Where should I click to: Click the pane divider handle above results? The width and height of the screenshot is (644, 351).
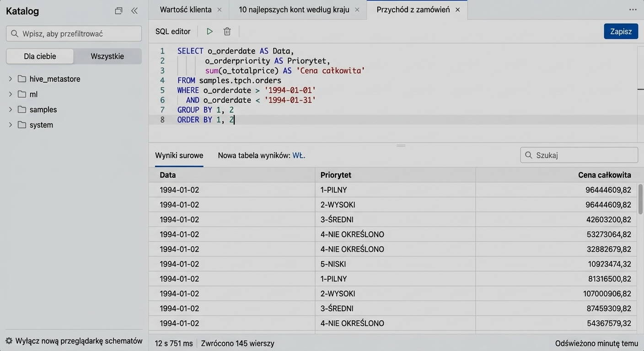(401, 145)
